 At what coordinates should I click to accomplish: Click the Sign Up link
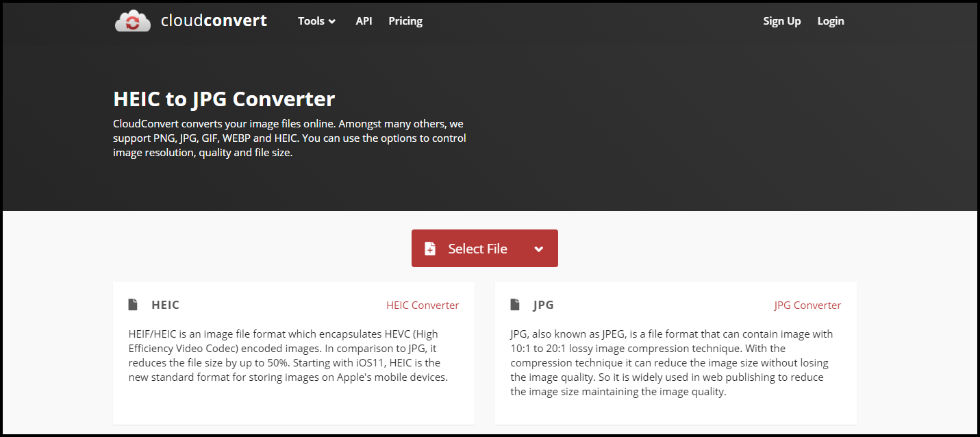pos(782,21)
